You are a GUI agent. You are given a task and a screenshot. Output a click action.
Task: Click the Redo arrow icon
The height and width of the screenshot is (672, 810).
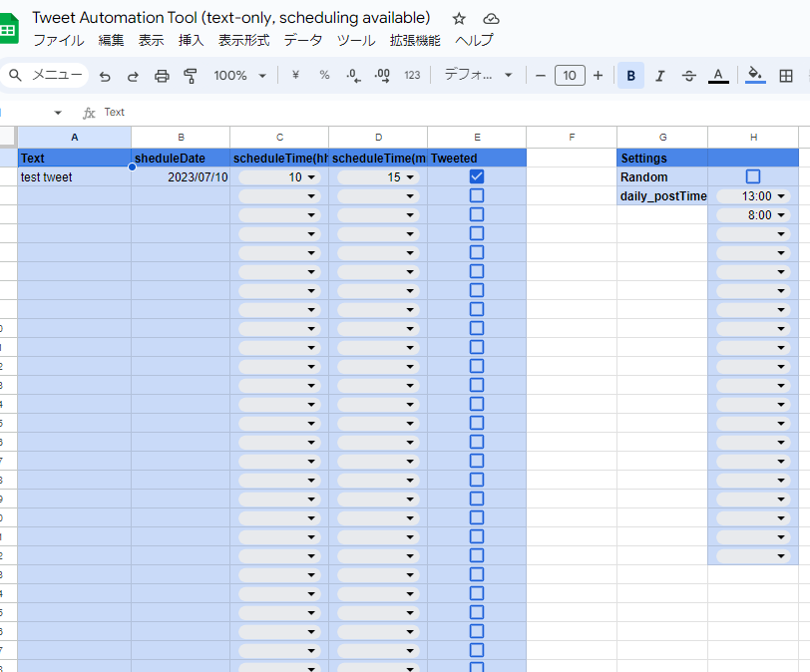pyautogui.click(x=134, y=77)
